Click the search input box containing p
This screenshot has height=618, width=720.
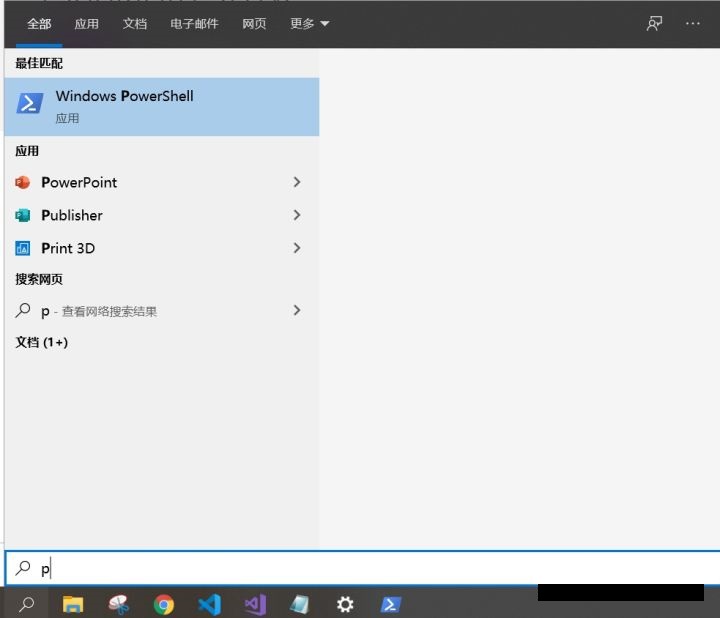coord(363,568)
